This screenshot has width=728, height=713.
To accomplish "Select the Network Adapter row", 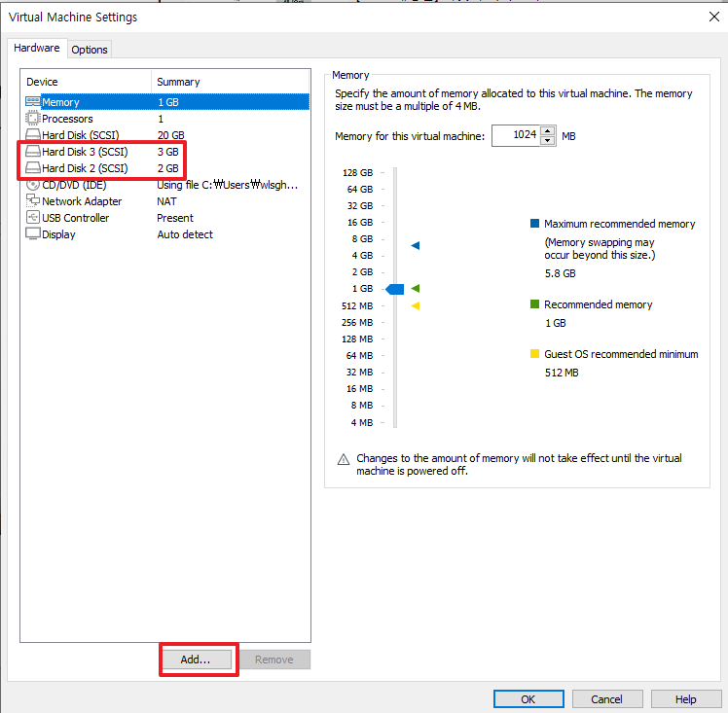I will (x=167, y=201).
